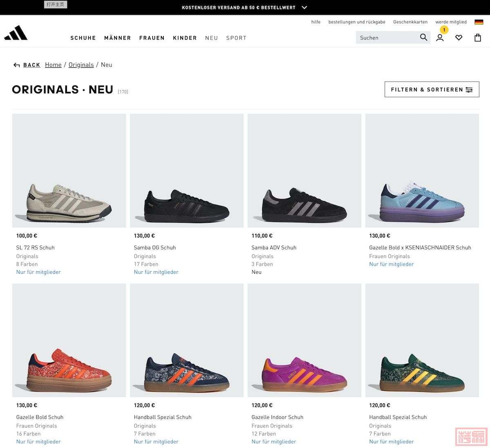This screenshot has height=448, width=490.
Task: Open the FRAUEN menu
Action: click(x=152, y=38)
